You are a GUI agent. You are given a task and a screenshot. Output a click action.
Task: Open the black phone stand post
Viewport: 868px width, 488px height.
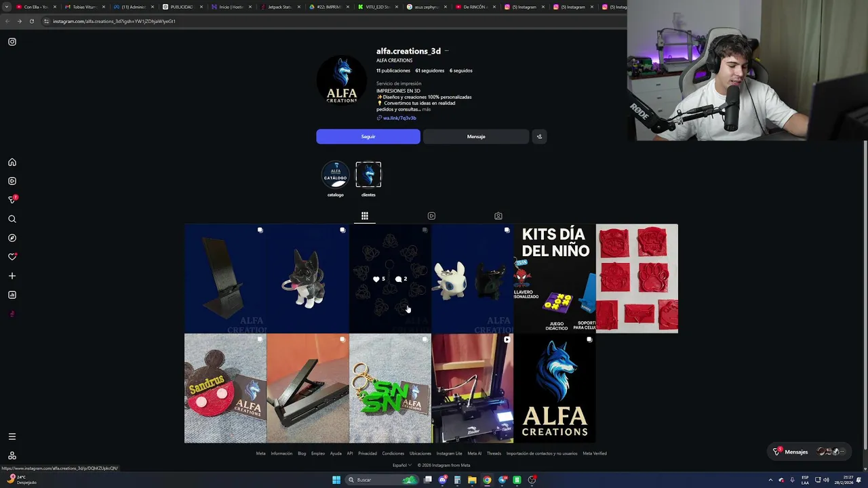[x=225, y=279]
